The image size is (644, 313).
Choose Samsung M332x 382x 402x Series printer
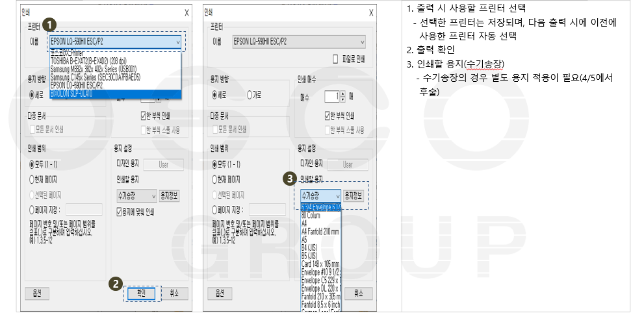pyautogui.click(x=94, y=69)
